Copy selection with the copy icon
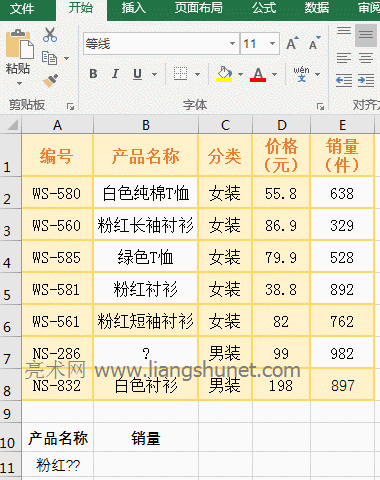 49,58
